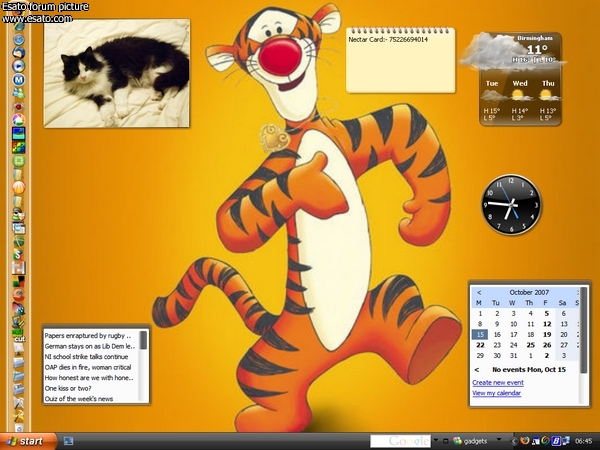The image size is (600, 450).
Task: Open the spy character dock icon
Action: point(18,214)
